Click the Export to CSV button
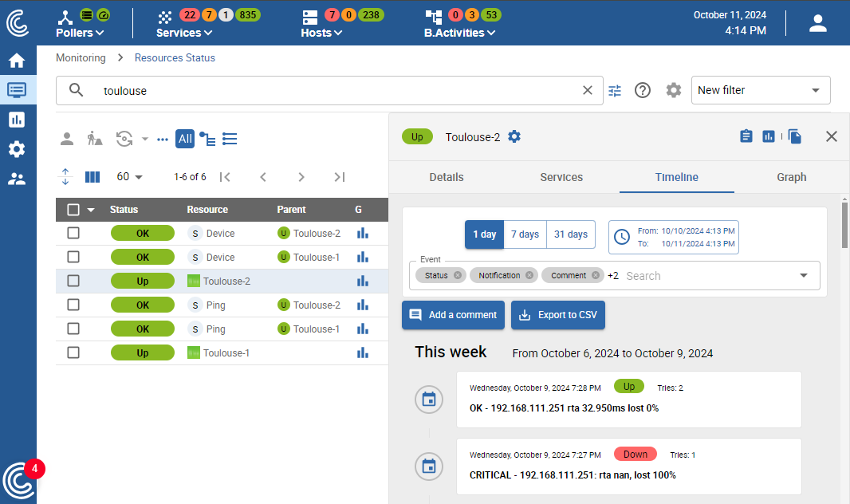Image resolution: width=850 pixels, height=504 pixels. click(558, 315)
